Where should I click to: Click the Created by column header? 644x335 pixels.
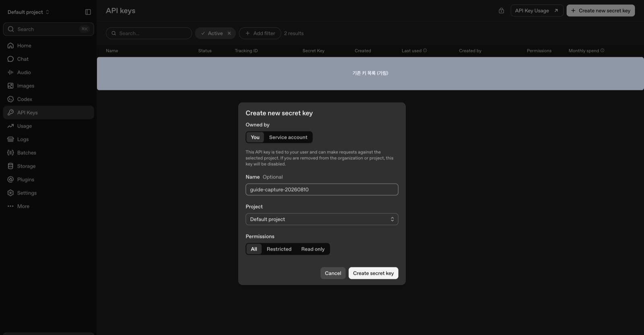[x=470, y=51]
